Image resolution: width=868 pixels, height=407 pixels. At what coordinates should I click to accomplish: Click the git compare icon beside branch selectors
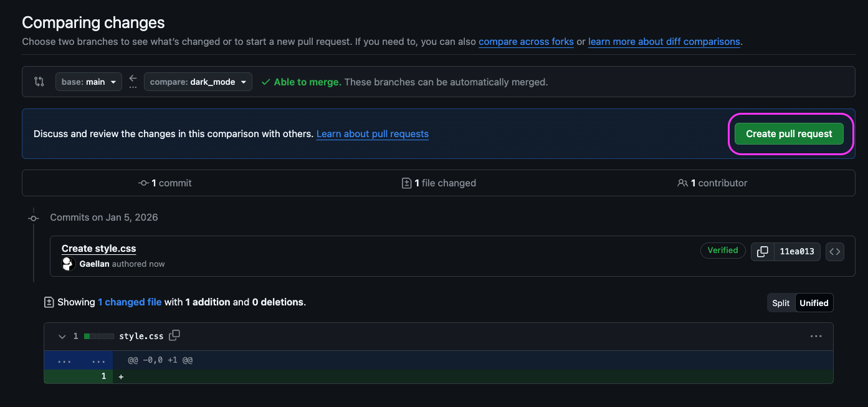39,81
